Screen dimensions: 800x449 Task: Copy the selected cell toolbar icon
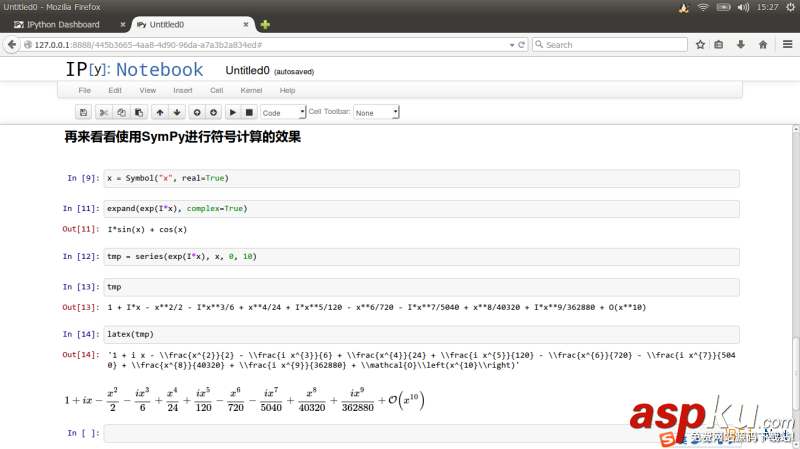click(121, 112)
